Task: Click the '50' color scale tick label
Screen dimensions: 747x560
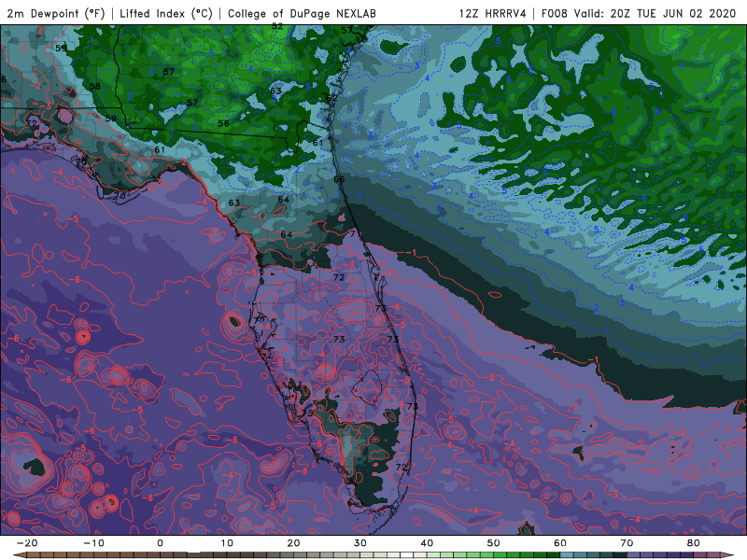Action: pos(494,543)
